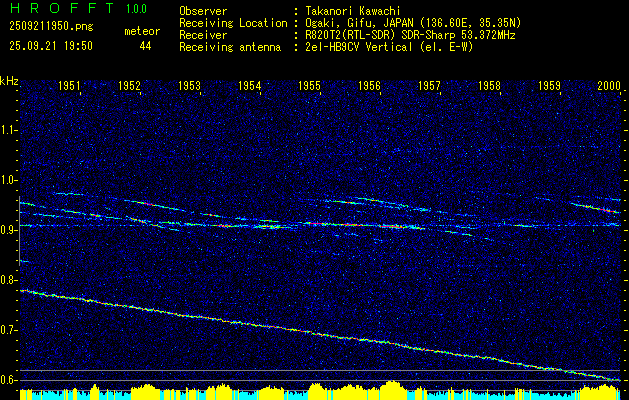The image size is (629, 400).
Task: Click the meteor label
Action: click(x=142, y=31)
